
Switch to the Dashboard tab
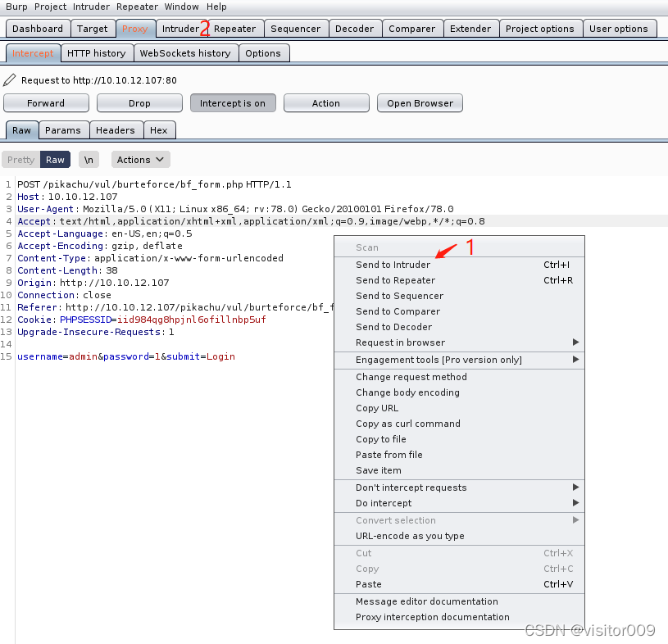pos(38,29)
